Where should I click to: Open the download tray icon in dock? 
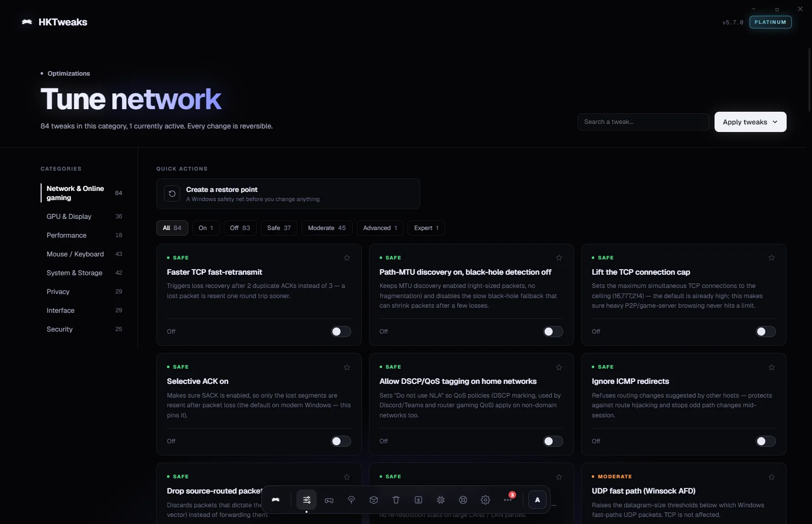[418, 500]
